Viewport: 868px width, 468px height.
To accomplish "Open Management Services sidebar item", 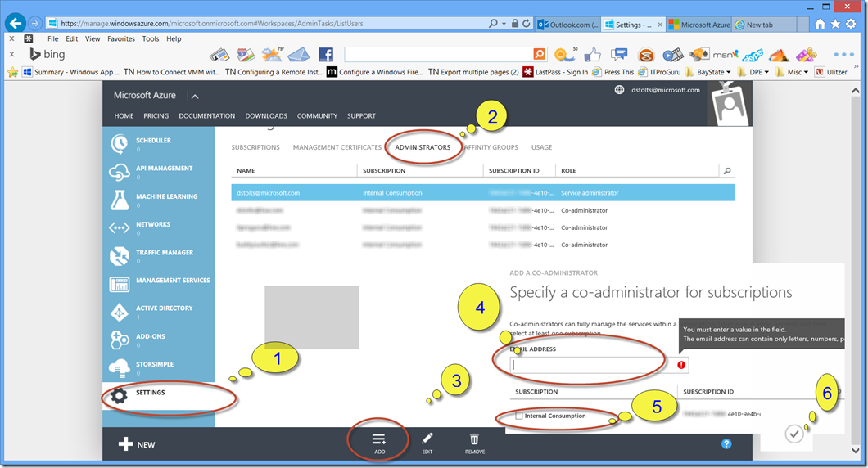I will pos(159,284).
